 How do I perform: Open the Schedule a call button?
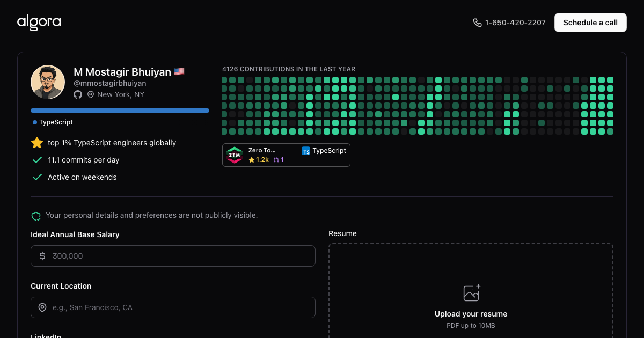[x=590, y=23]
